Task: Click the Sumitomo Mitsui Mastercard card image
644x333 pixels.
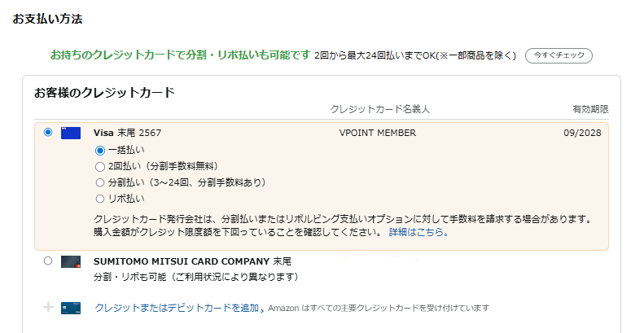Action: point(71,261)
